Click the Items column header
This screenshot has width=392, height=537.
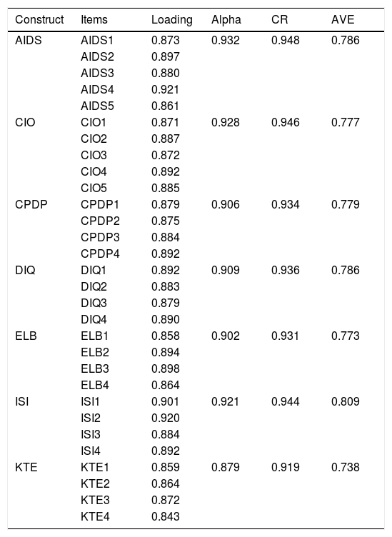click(x=94, y=20)
